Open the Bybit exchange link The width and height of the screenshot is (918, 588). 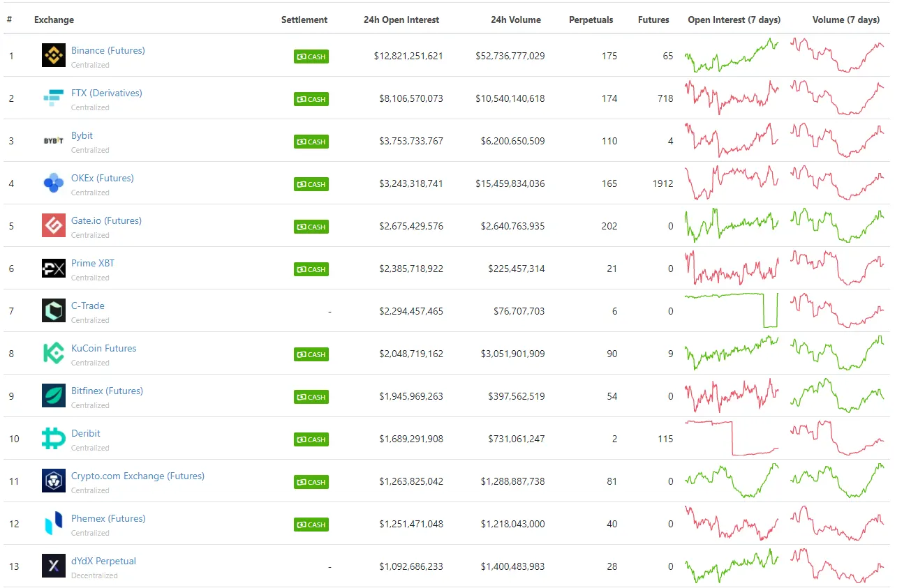pos(82,135)
